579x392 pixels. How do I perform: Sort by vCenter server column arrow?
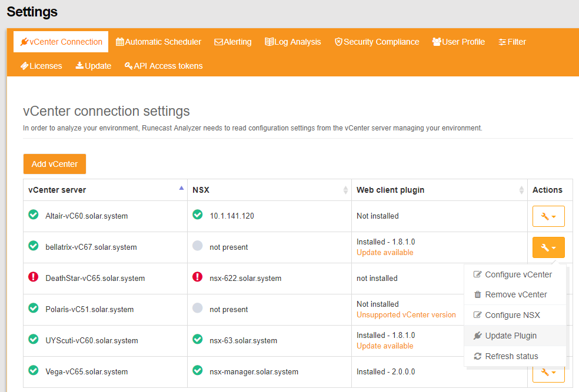click(x=181, y=188)
